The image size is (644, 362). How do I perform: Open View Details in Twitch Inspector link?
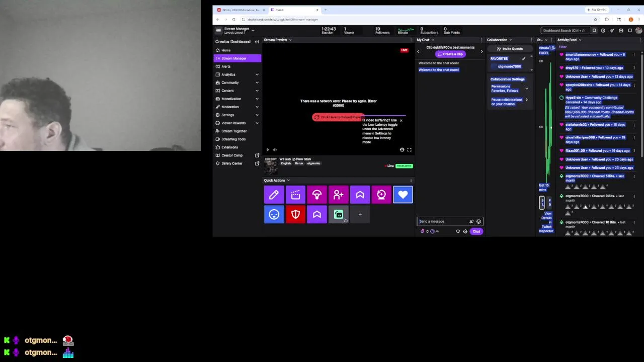pos(546,222)
